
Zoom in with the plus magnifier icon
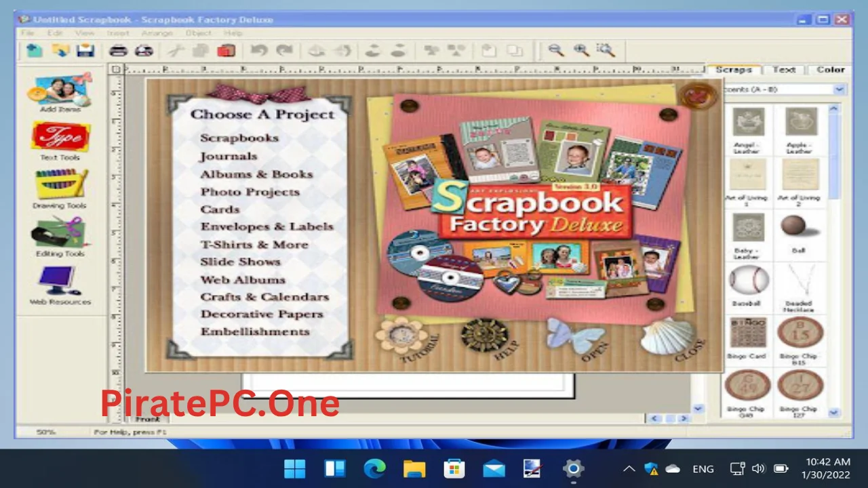[581, 50]
